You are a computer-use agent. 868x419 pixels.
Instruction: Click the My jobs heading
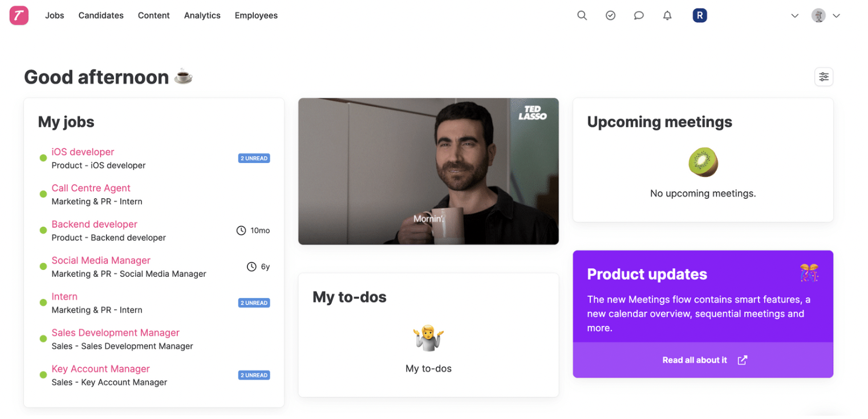(66, 122)
